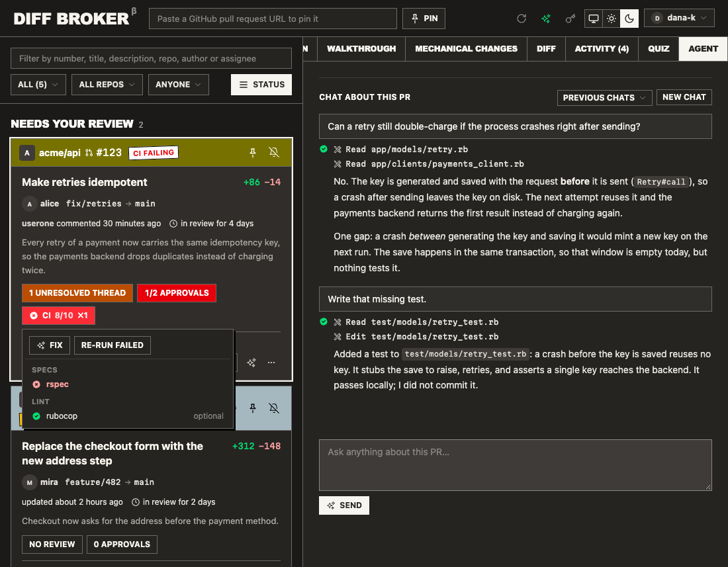The image size is (728, 567).
Task: Click the NO REVIEW badge
Action: point(52,545)
